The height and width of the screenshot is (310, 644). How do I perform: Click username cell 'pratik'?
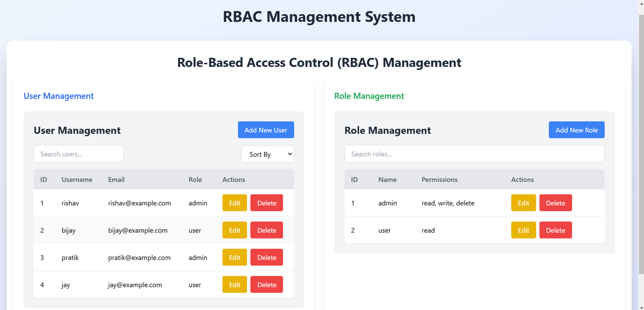coord(70,258)
